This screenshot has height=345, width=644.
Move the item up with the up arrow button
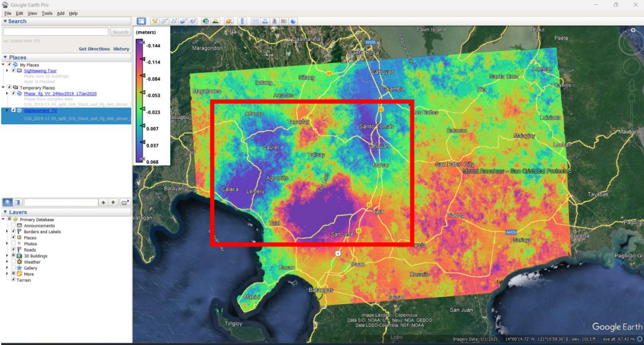[x=103, y=202]
